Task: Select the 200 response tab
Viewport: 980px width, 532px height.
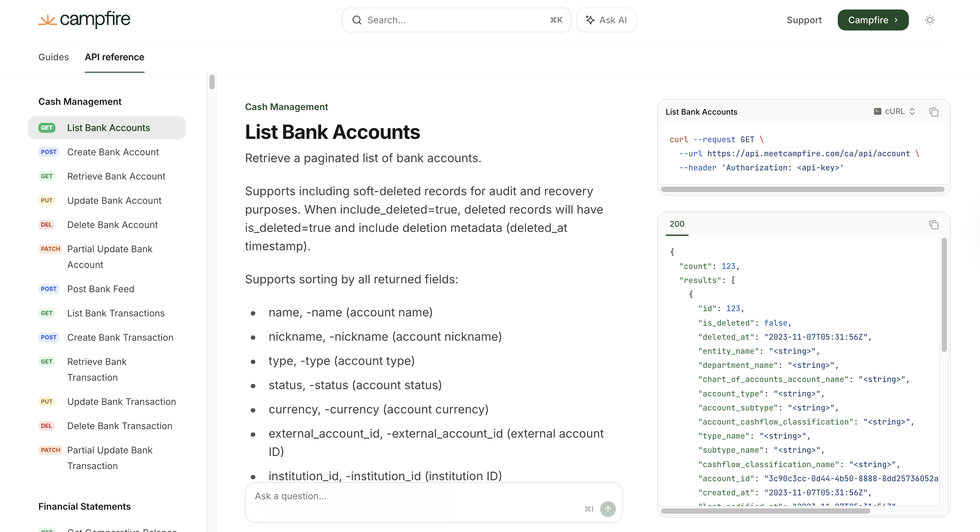Action: [677, 224]
